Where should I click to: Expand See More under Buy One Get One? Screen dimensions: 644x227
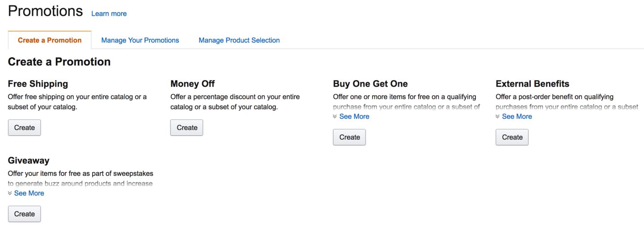(354, 116)
